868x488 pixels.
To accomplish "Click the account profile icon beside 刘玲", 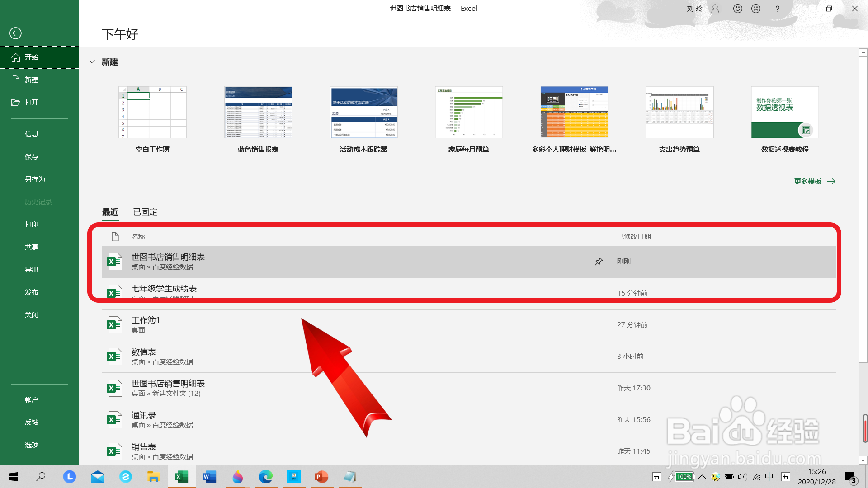I will click(715, 9).
